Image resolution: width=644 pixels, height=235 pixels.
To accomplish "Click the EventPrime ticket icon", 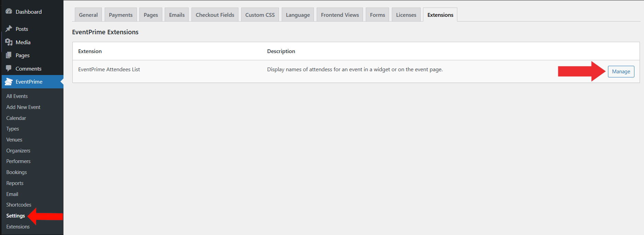I will pyautogui.click(x=9, y=82).
